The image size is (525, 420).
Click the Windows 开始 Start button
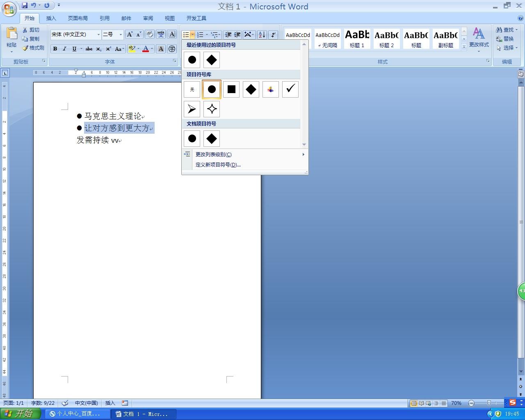tap(21, 414)
